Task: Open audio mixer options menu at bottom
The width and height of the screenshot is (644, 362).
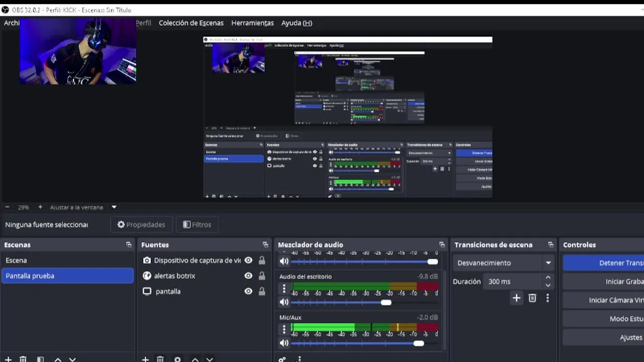Action: coord(299,359)
